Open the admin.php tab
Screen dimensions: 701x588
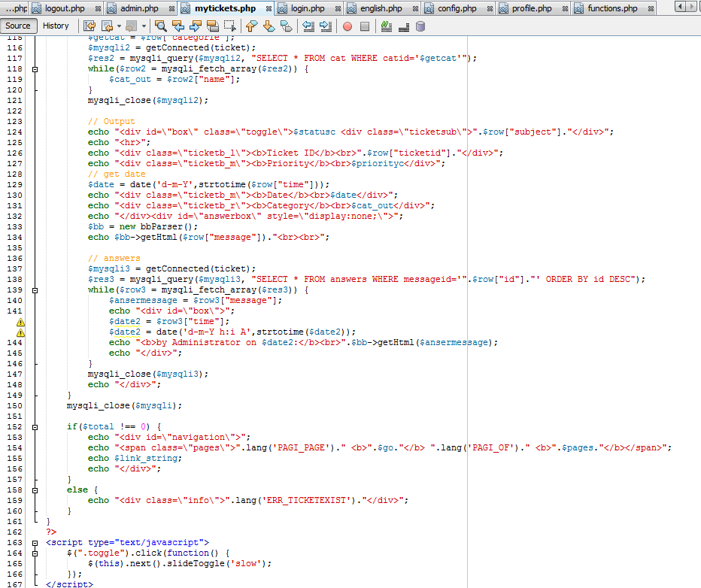pos(139,8)
